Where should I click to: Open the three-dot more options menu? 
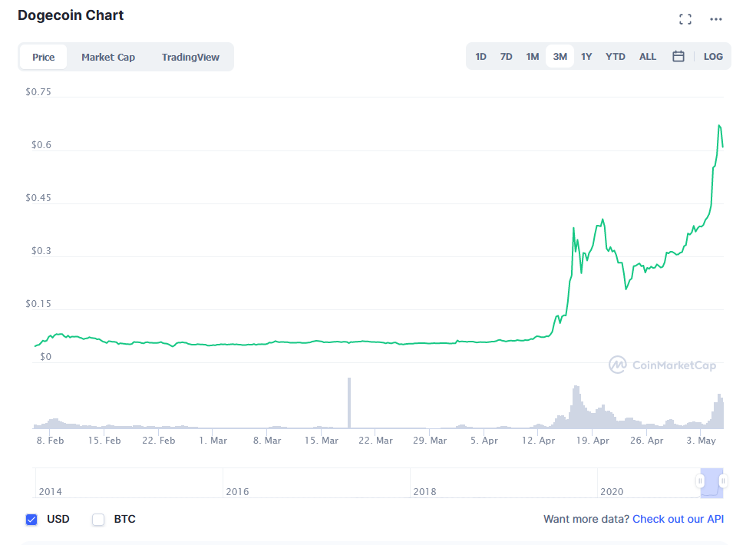[x=716, y=19]
